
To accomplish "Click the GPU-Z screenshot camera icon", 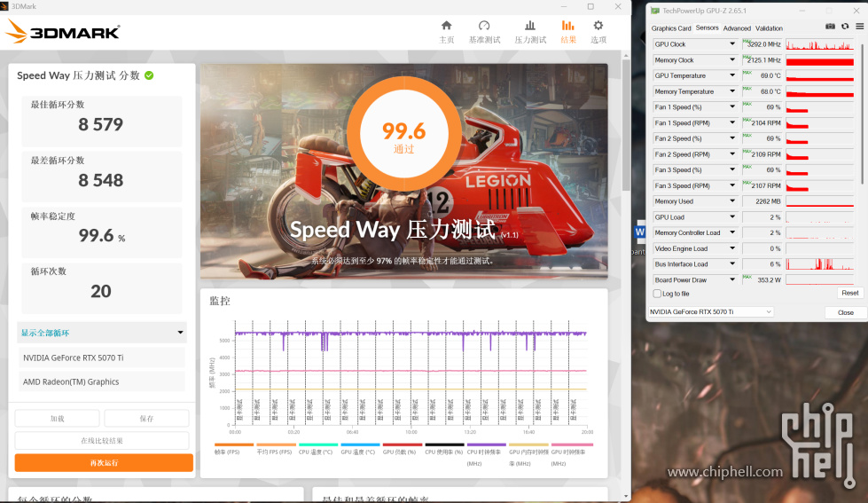I will (830, 27).
